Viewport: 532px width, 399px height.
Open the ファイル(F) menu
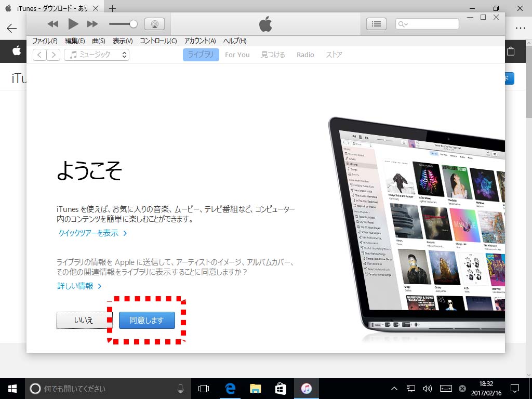pos(45,41)
